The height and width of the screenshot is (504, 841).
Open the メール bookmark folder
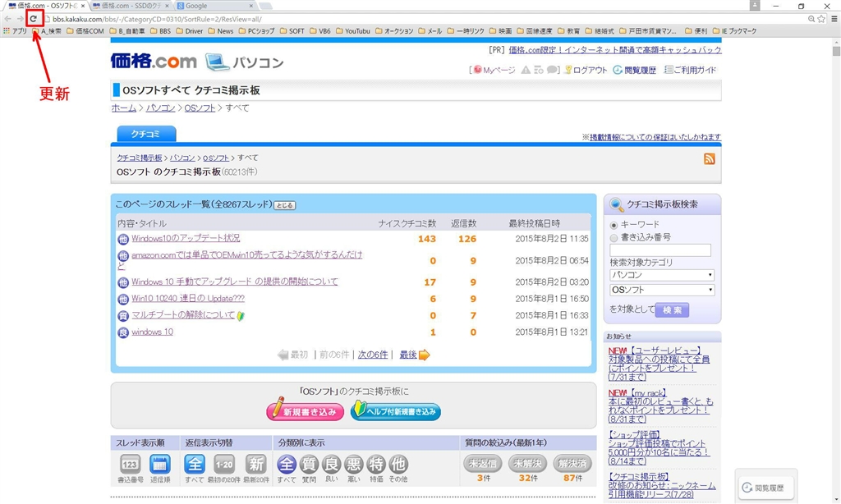pos(430,31)
